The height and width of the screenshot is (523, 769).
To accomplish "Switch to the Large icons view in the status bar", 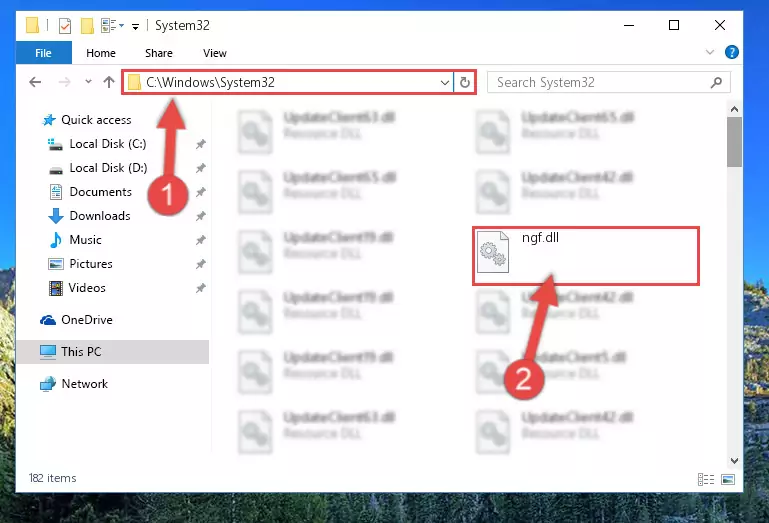I will pyautogui.click(x=728, y=479).
